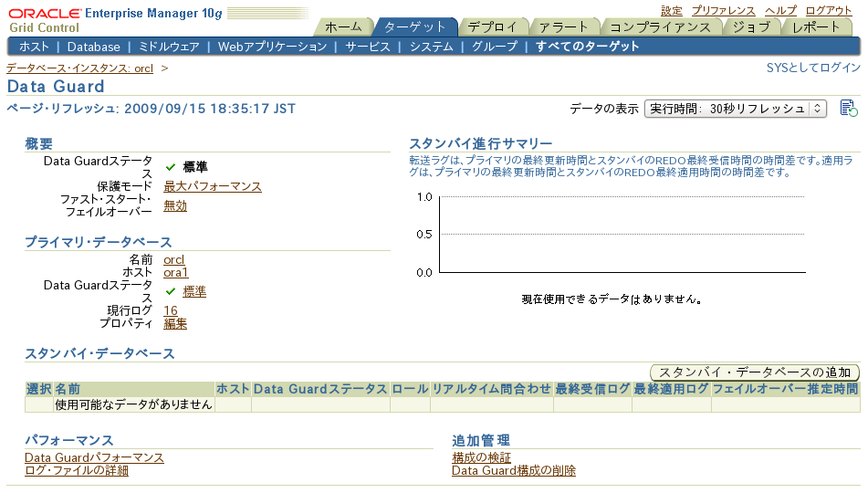Screen dimensions: 868x493
Task: Click the 最大パフォーマンス protection mode link
Action: pyautogui.click(x=213, y=186)
